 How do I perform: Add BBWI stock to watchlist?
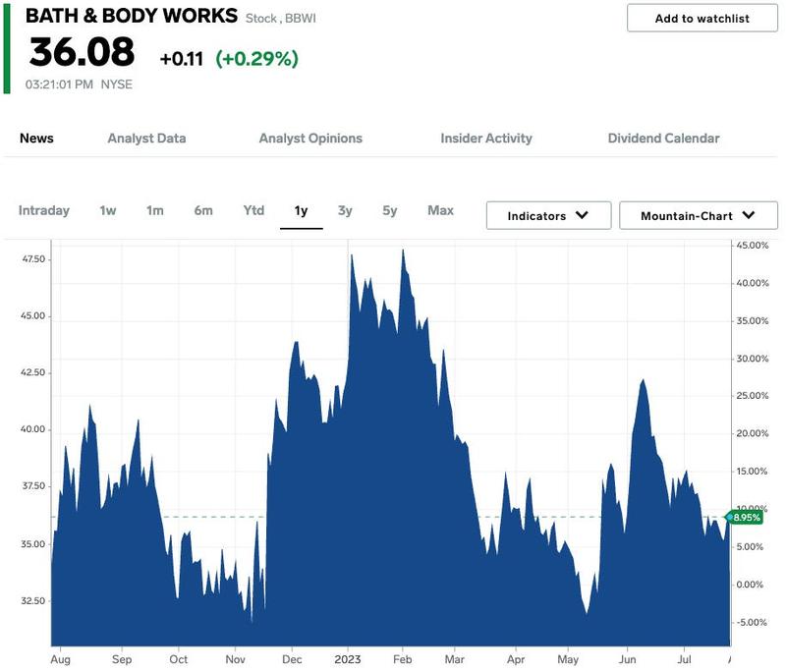tap(702, 19)
